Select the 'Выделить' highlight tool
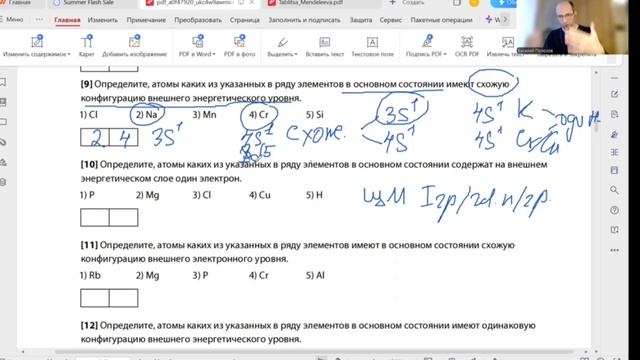The width and height of the screenshot is (640, 360). pyautogui.click(x=282, y=46)
